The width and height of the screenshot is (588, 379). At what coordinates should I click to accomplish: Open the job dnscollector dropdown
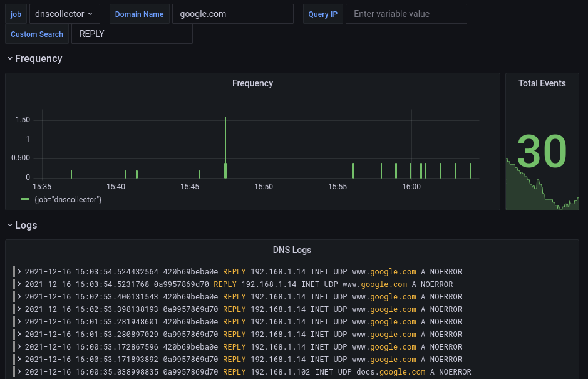point(64,14)
